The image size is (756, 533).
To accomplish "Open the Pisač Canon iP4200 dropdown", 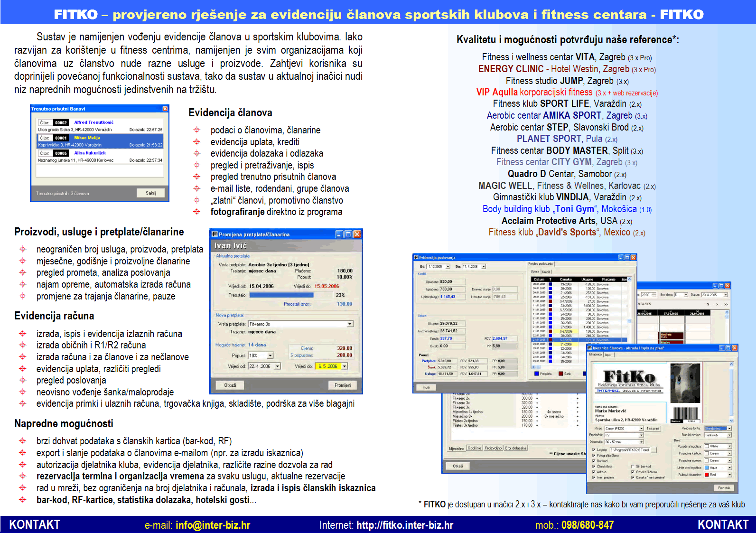I will pyautogui.click(x=641, y=429).
